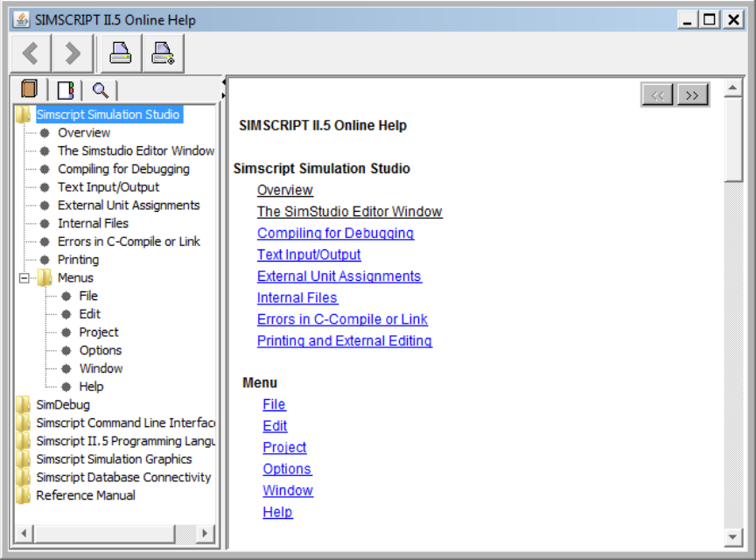
Task: Follow the Compiling for Debugging link
Action: click(x=336, y=233)
